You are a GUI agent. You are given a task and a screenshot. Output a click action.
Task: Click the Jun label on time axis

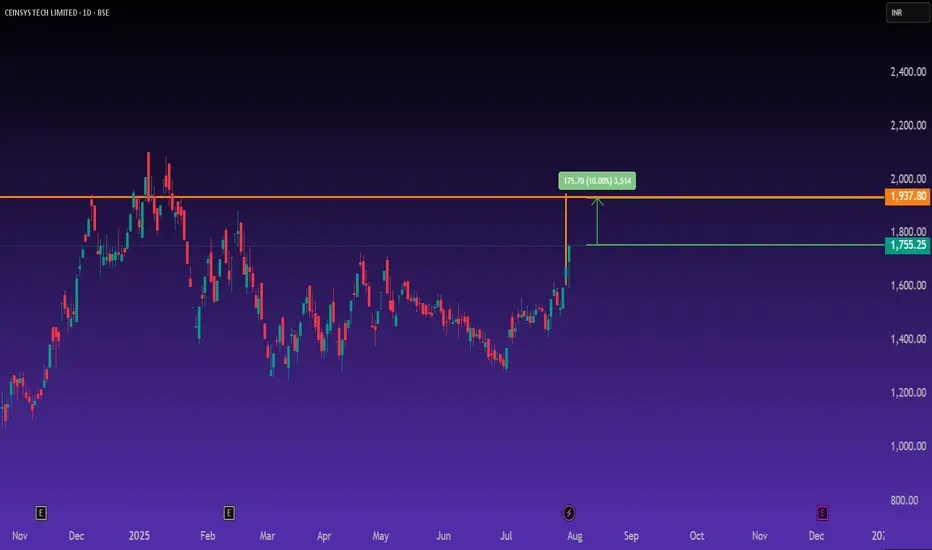(x=443, y=536)
